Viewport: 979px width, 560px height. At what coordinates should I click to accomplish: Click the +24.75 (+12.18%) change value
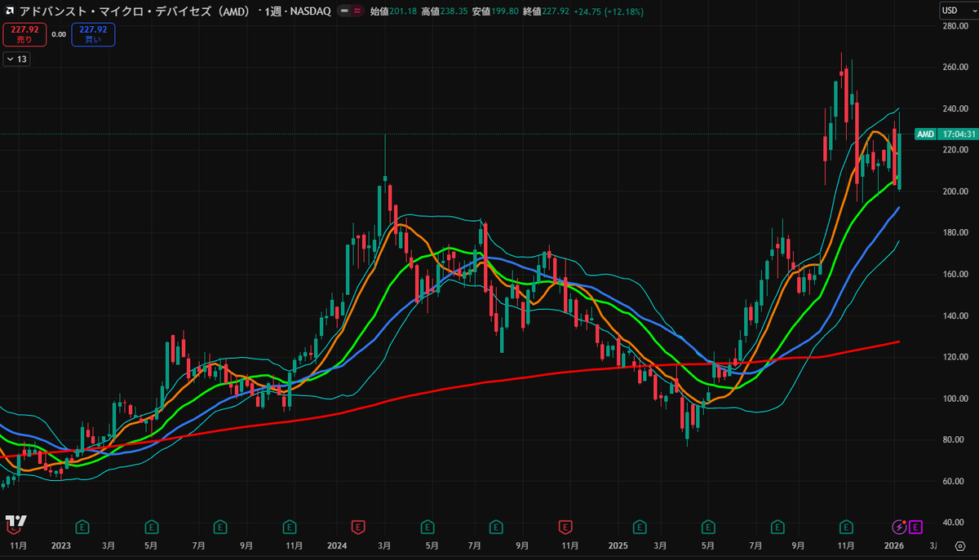pos(609,12)
